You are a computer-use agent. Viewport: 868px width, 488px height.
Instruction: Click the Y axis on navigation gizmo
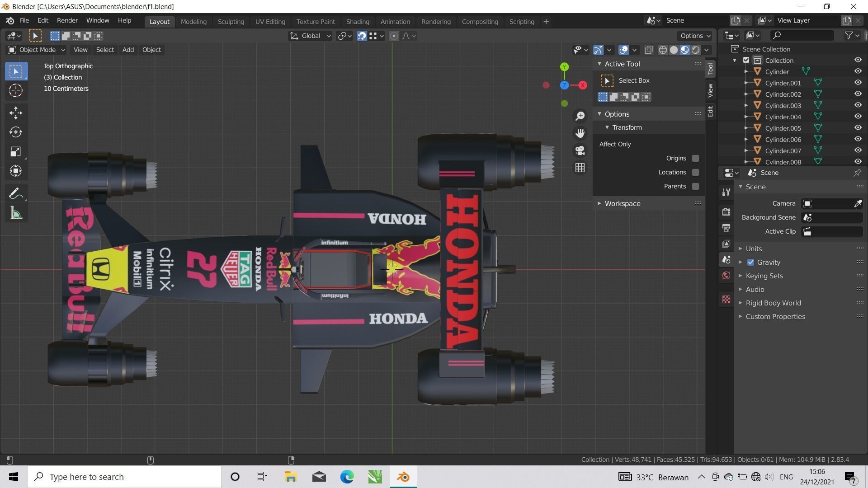click(x=564, y=67)
